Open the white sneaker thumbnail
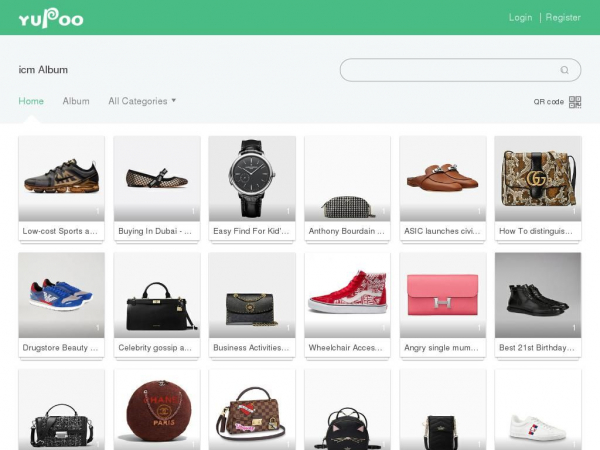The width and height of the screenshot is (600, 450). tap(538, 409)
